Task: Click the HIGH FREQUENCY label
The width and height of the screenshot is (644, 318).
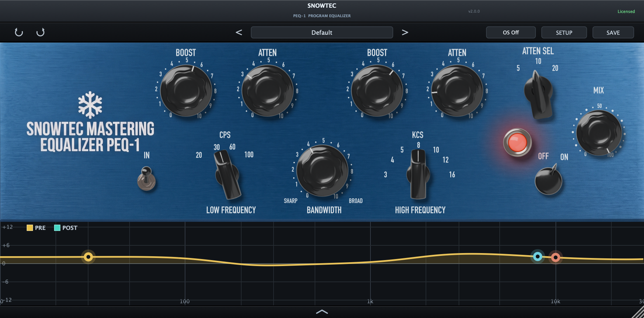Action: tap(420, 210)
